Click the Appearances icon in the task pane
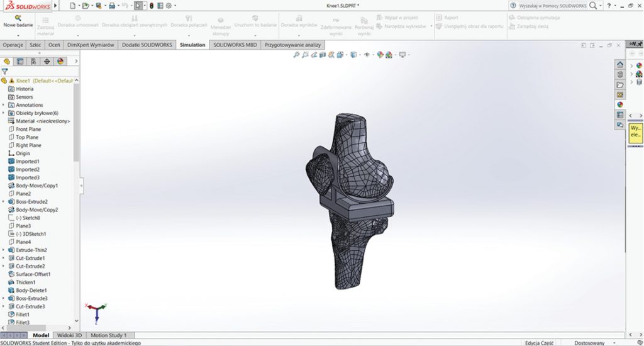Viewport: 644px width, 346px height. point(620,104)
